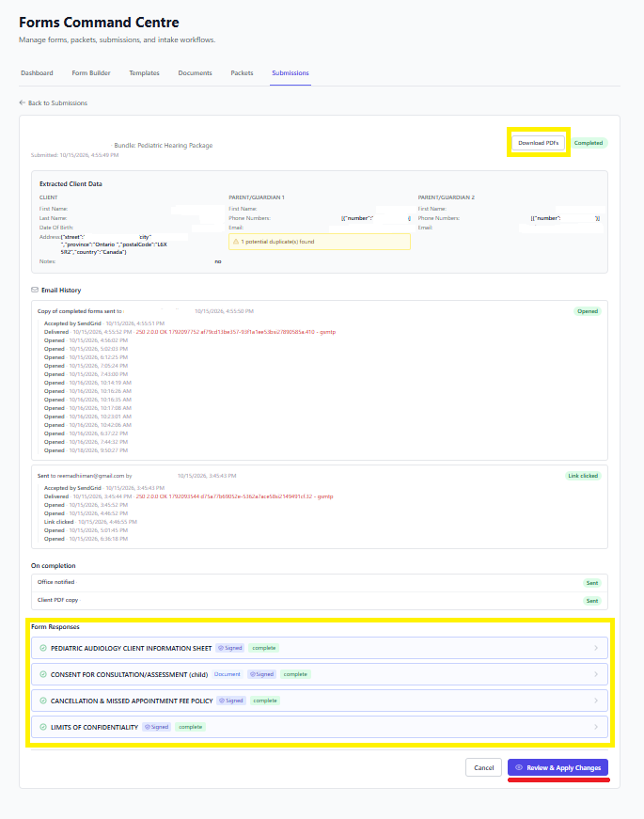Click the back arrow icon beside Back to Submissions
Screen dimensions: 644x819
tap(22, 102)
